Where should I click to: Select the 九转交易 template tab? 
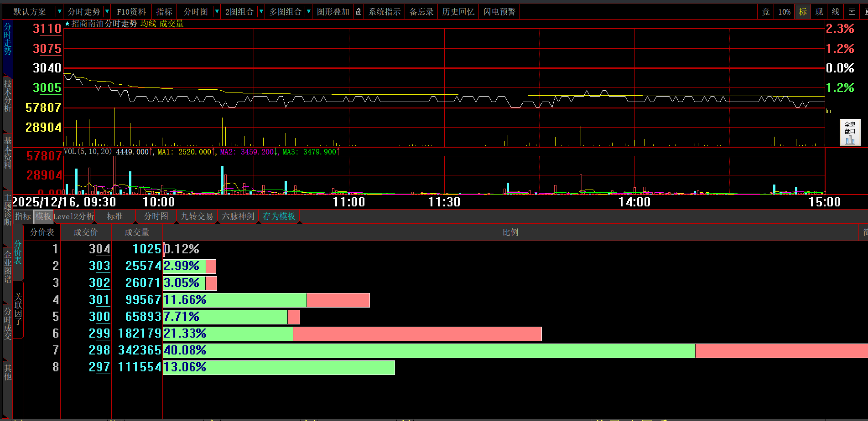(x=197, y=216)
